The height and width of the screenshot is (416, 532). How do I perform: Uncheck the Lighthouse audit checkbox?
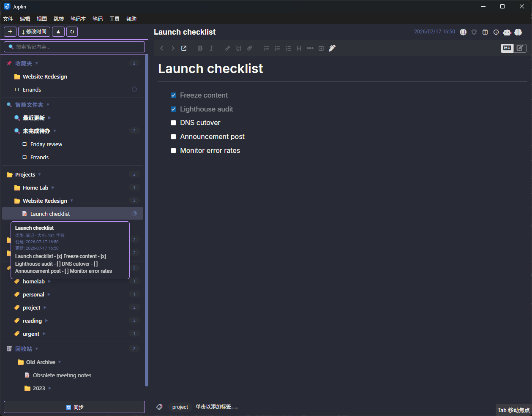click(x=173, y=109)
